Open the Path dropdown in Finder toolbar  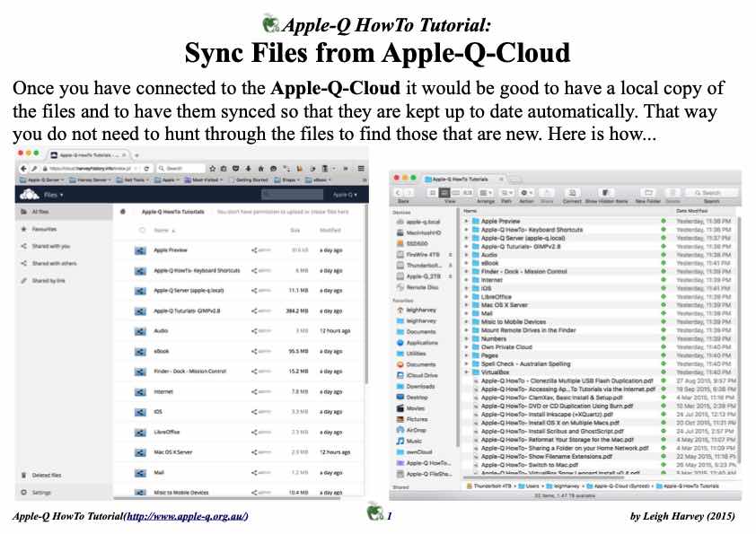coord(505,193)
